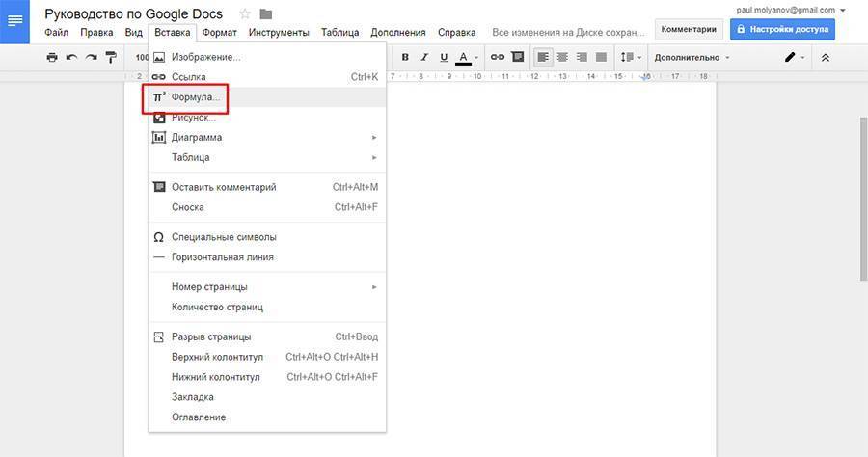
Task: Open the account email dropdown
Action: (x=791, y=10)
